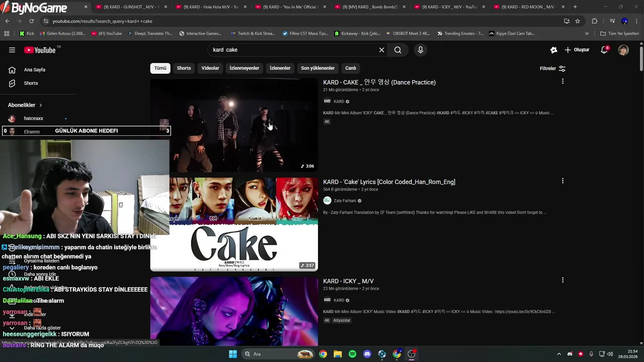The height and width of the screenshot is (362, 644).
Task: Select the İzlenenler filter chip
Action: click(280, 68)
